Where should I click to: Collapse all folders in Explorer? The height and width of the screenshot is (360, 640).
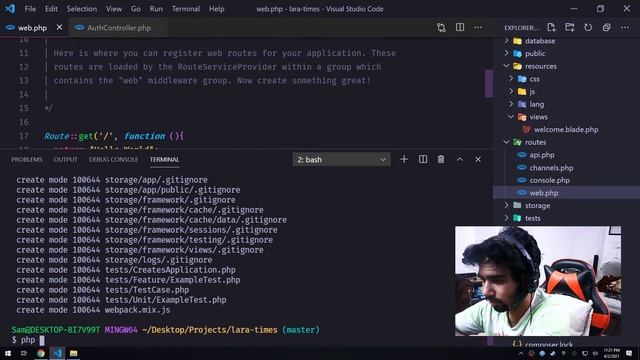click(607, 27)
